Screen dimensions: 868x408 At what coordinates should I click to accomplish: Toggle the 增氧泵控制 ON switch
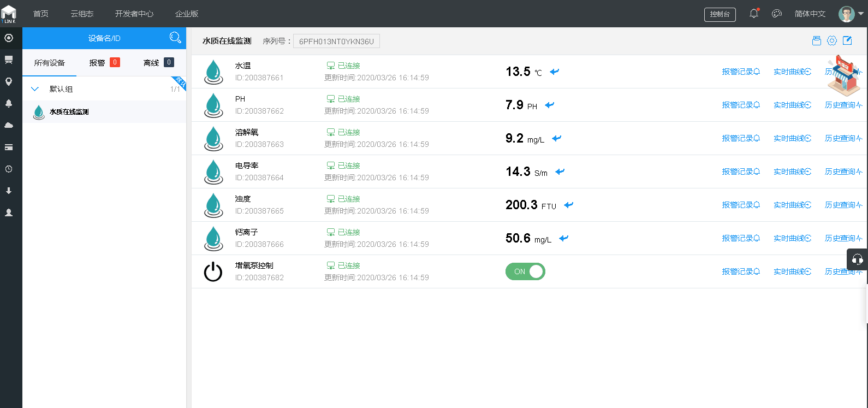(x=525, y=271)
